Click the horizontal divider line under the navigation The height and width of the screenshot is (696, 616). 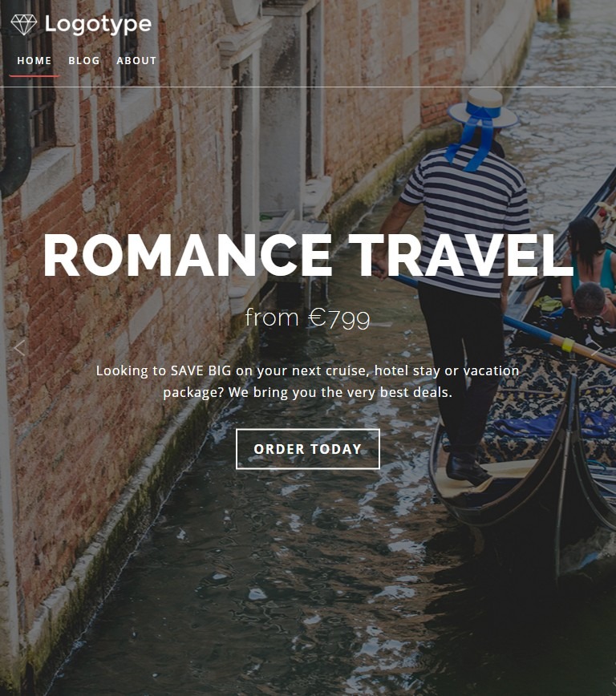pos(308,87)
